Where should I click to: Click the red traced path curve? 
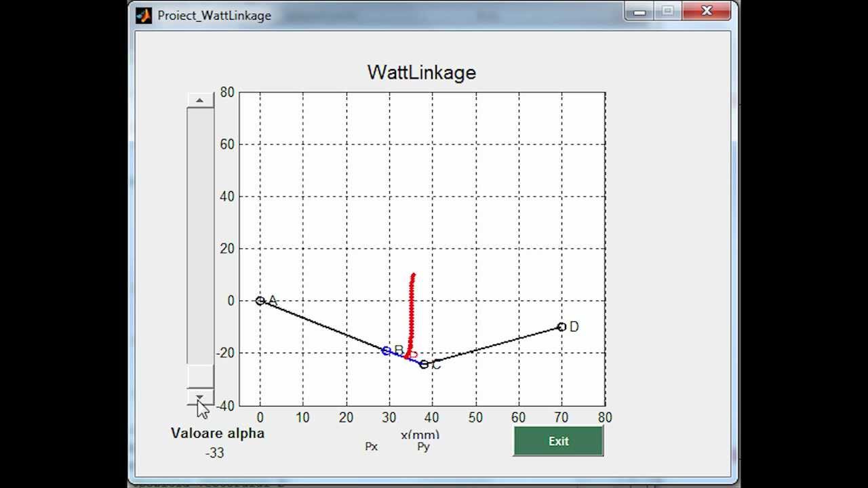coord(411,315)
